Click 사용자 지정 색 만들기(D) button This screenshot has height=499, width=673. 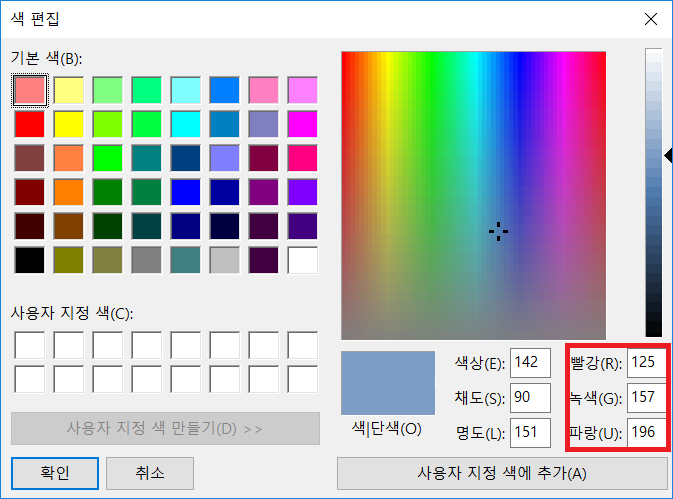pos(165,428)
